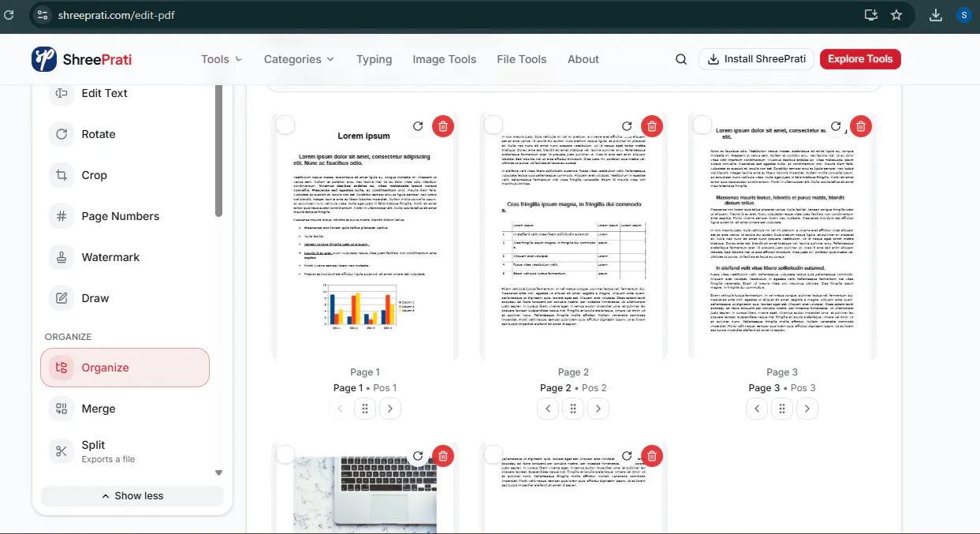The image size is (980, 534).
Task: Click the Edit Text sidebar icon
Action: 61,93
